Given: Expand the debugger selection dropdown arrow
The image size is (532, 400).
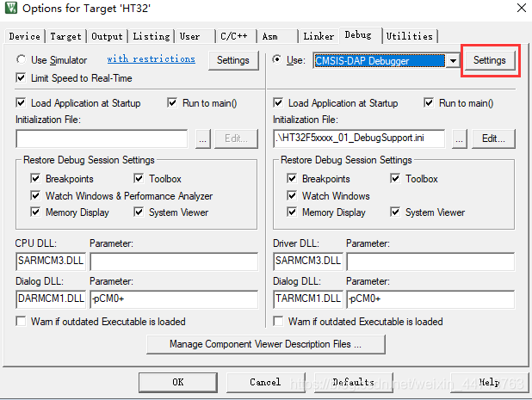Looking at the screenshot, I should pos(453,61).
